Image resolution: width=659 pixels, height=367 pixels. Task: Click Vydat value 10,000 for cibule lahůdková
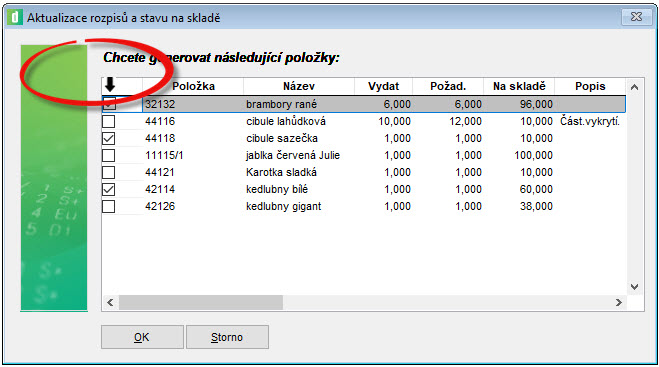tap(394, 121)
